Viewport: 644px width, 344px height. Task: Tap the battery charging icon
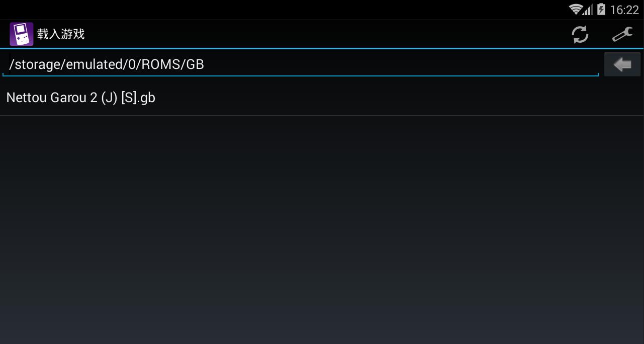click(601, 9)
